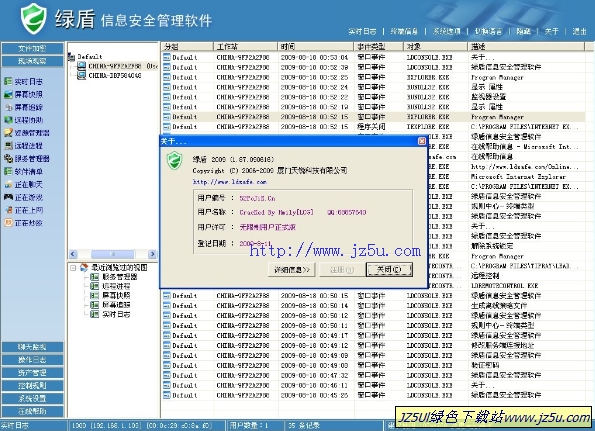Open the 文件加密 sidebar section
Image resolution: width=595 pixels, height=431 pixels.
pos(32,48)
